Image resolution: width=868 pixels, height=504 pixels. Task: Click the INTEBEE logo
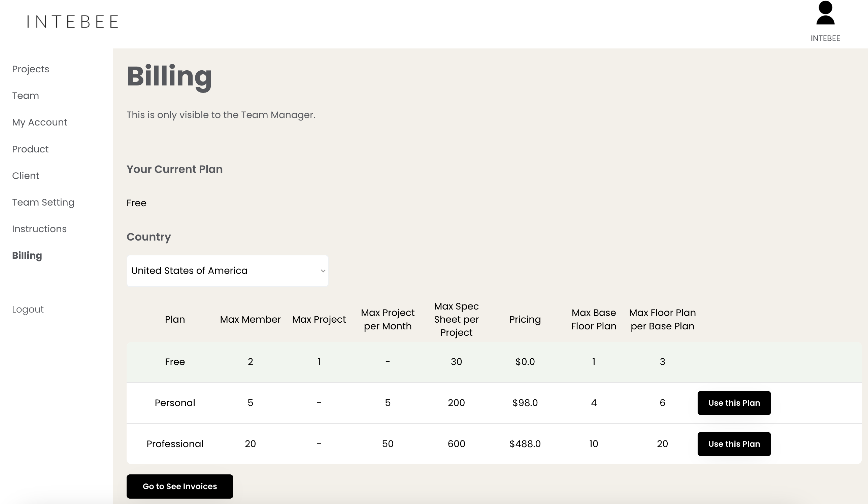(x=73, y=22)
